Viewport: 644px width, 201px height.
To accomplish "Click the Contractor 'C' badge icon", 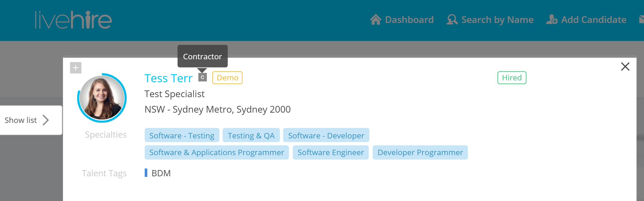I will click(202, 77).
